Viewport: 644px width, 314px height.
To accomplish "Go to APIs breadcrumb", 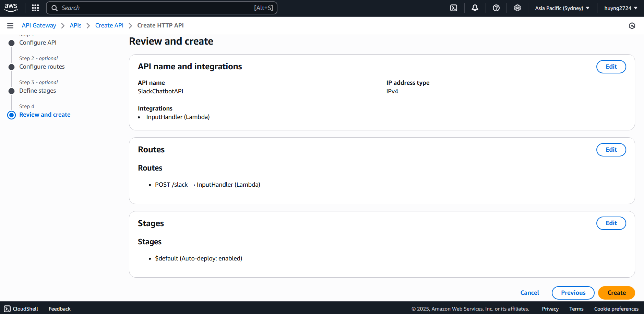I will coord(75,25).
